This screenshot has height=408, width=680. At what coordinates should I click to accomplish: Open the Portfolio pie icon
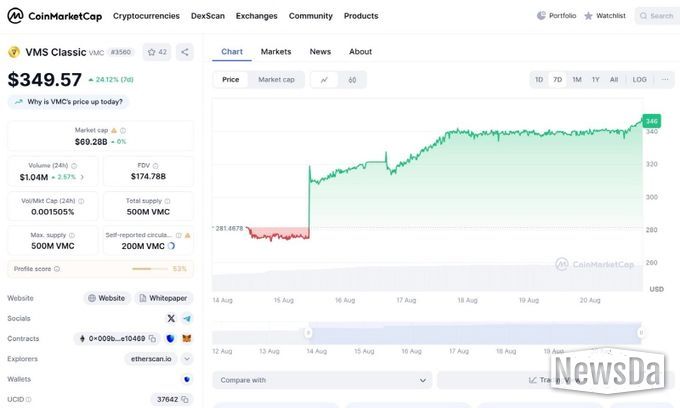tap(541, 16)
